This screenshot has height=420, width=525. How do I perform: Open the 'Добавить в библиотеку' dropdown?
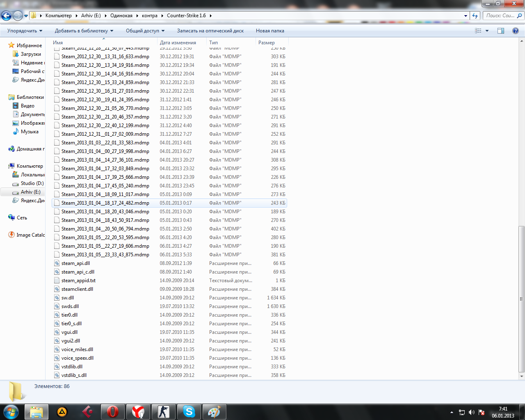84,31
